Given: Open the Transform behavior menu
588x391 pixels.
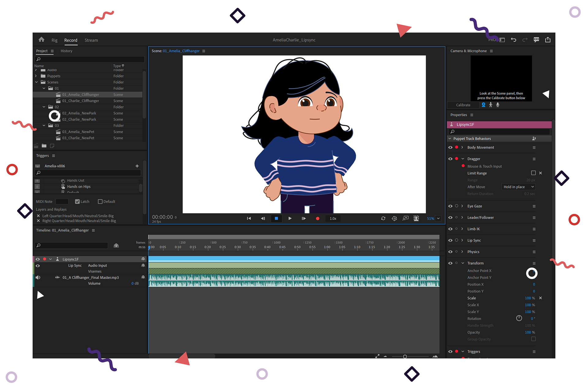Looking at the screenshot, I should (x=534, y=263).
